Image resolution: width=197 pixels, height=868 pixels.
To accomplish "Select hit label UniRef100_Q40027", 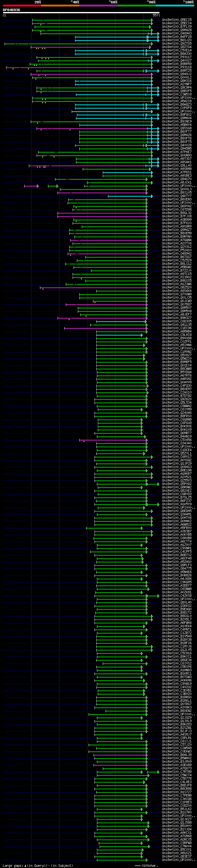I will (177, 61).
